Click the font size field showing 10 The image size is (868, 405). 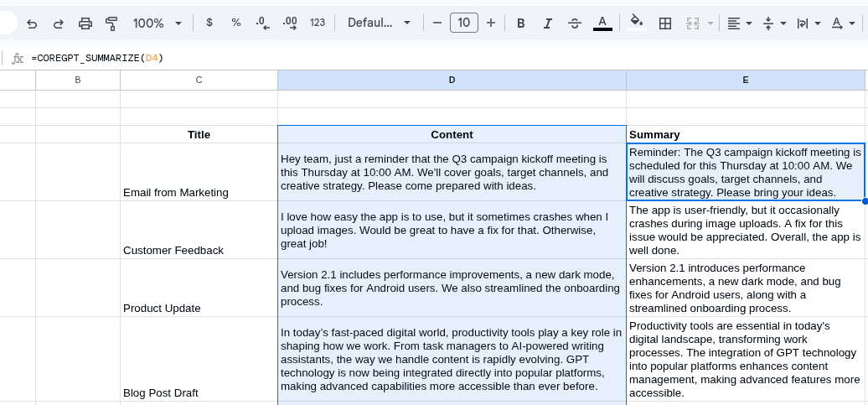tap(464, 23)
